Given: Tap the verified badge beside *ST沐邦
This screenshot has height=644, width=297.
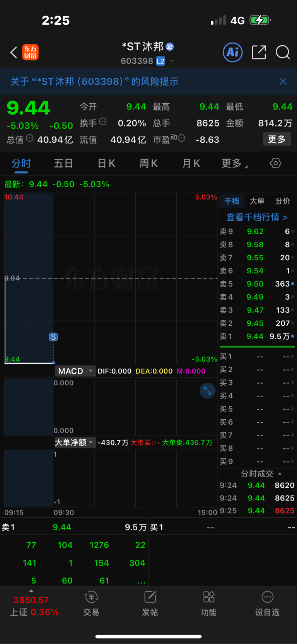Looking at the screenshot, I should tap(170, 47).
